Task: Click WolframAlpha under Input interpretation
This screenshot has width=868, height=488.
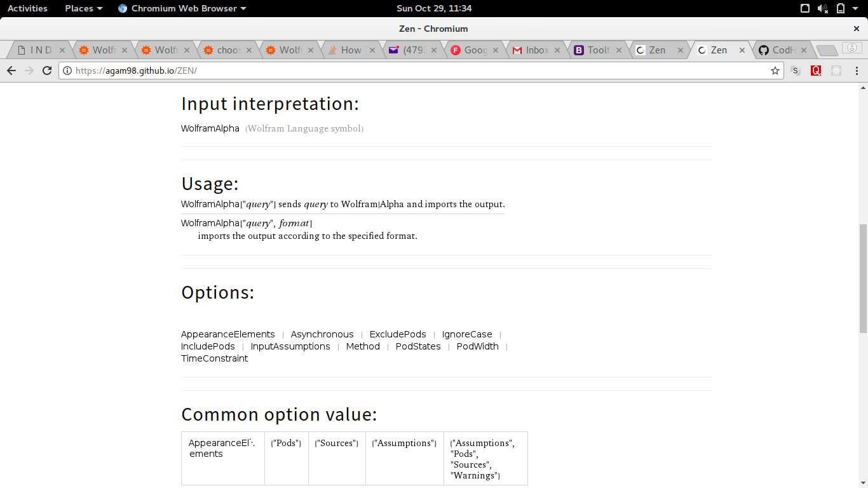Action: [x=210, y=128]
